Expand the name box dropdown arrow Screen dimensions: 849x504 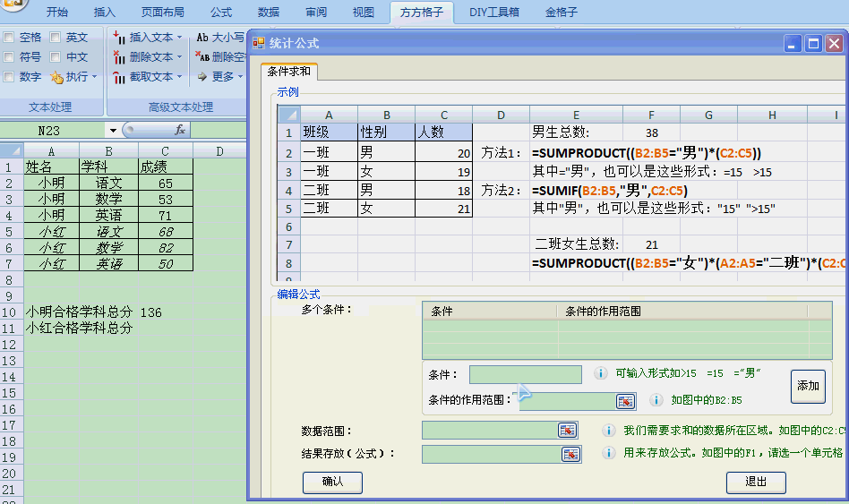pyautogui.click(x=113, y=131)
